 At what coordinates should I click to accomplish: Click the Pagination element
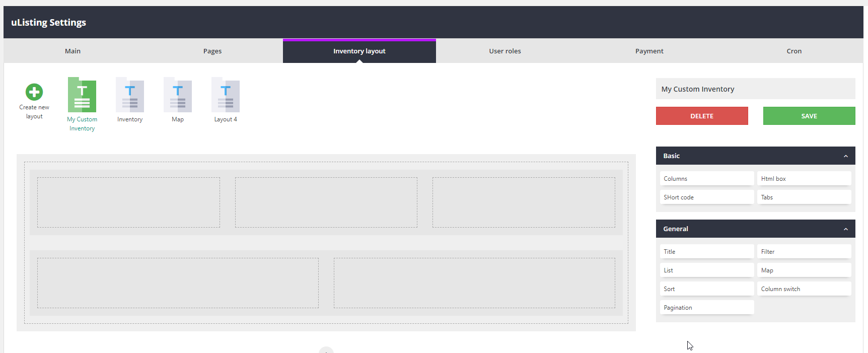(706, 308)
